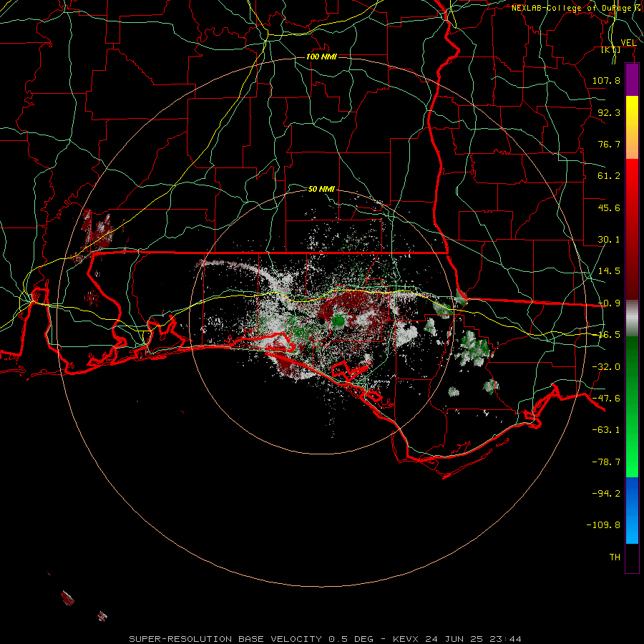Click the TH label on the legend
644x644 pixels.
(615, 557)
